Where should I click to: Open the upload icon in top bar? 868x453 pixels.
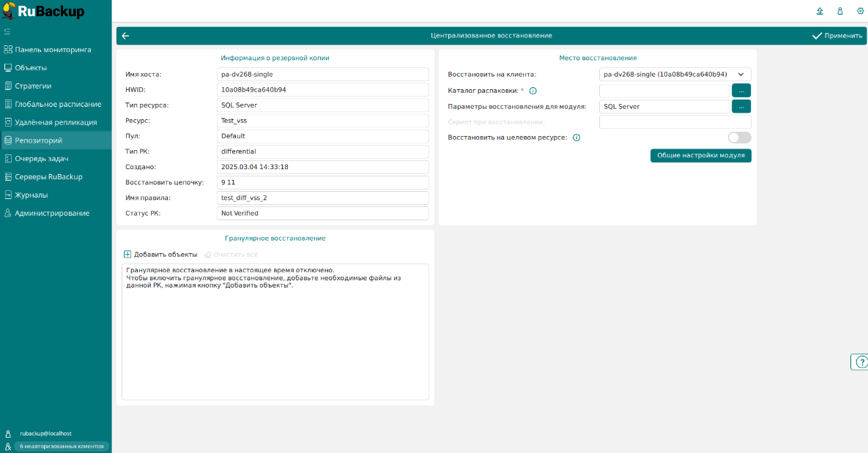tap(820, 11)
